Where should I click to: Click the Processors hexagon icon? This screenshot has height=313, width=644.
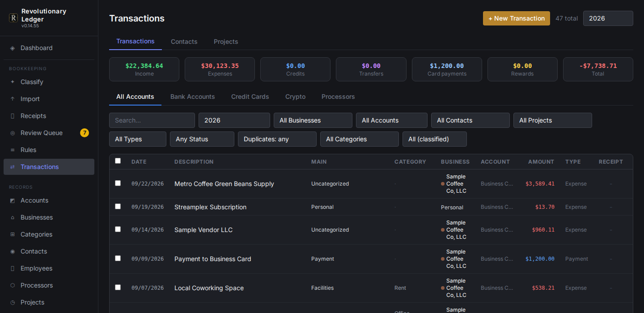13,285
